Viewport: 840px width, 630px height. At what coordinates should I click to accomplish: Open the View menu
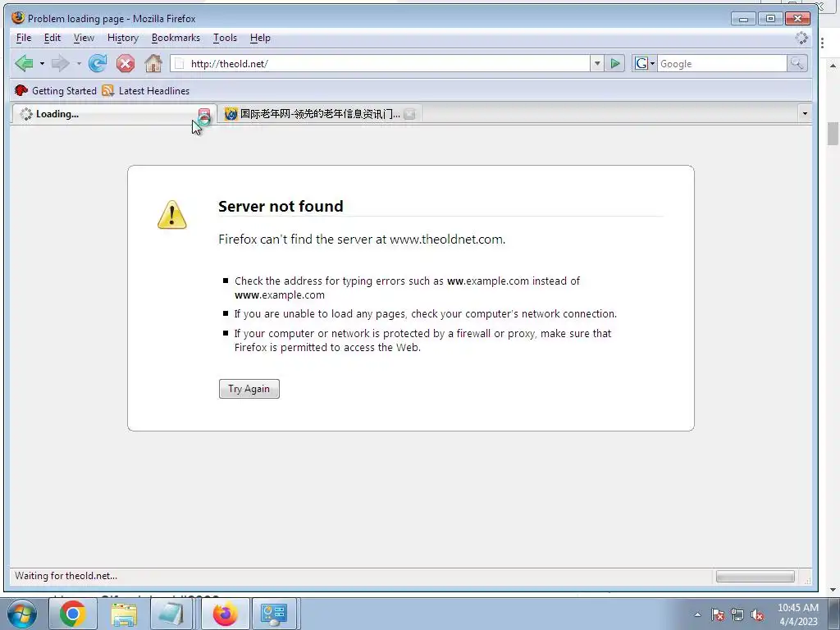[x=84, y=38]
